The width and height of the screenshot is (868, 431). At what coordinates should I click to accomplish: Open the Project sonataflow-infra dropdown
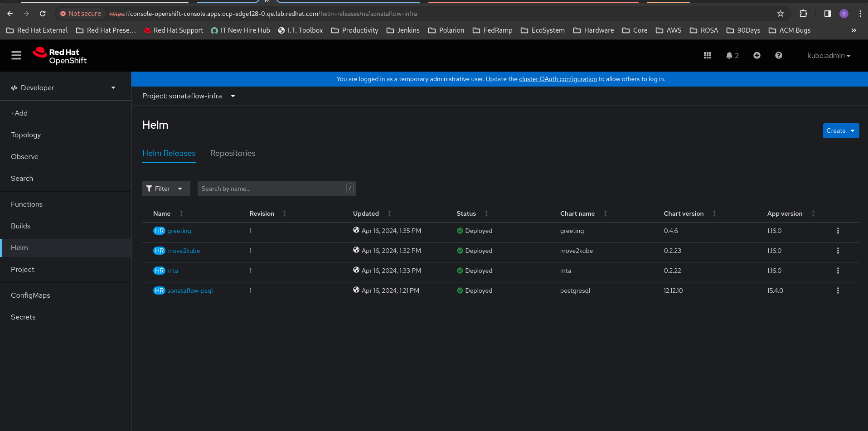pos(189,96)
